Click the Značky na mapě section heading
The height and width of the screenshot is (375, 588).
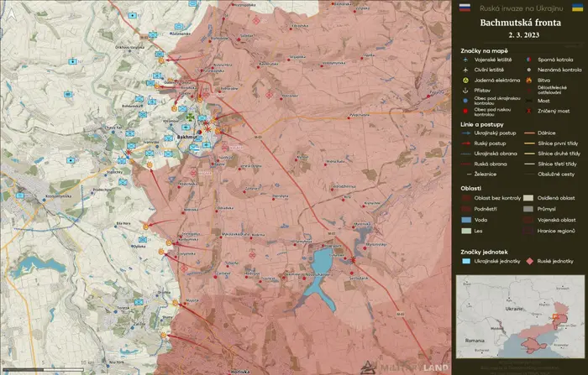[x=484, y=50]
